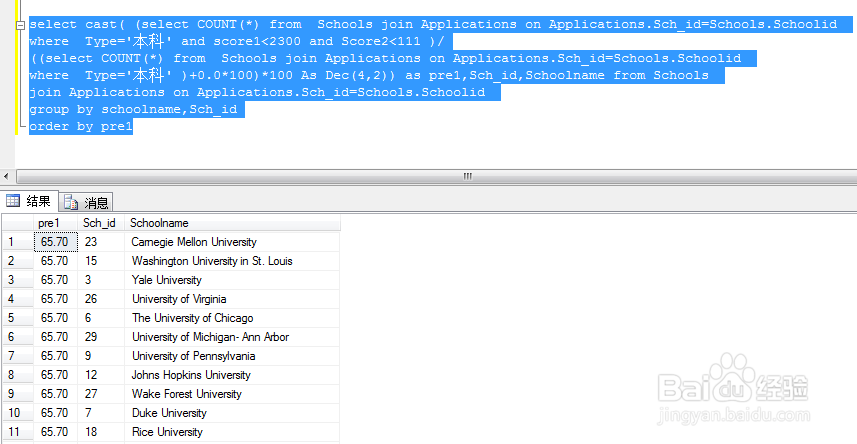Select row 5 header in results
Image resolution: width=857 pixels, height=444 pixels.
pyautogui.click(x=18, y=318)
